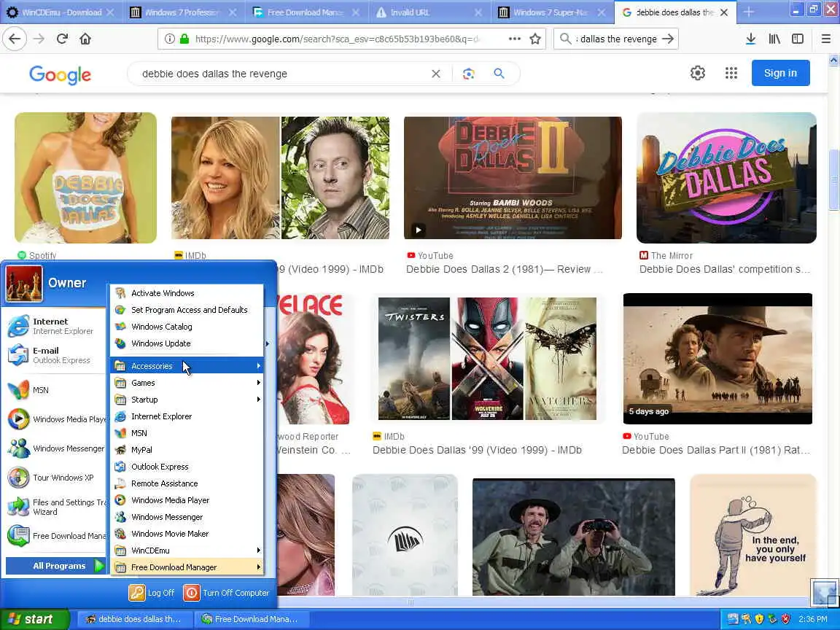Open Debbie Does Dallas Part II YouTube link
Screen dimensions: 840x630
tap(716, 450)
